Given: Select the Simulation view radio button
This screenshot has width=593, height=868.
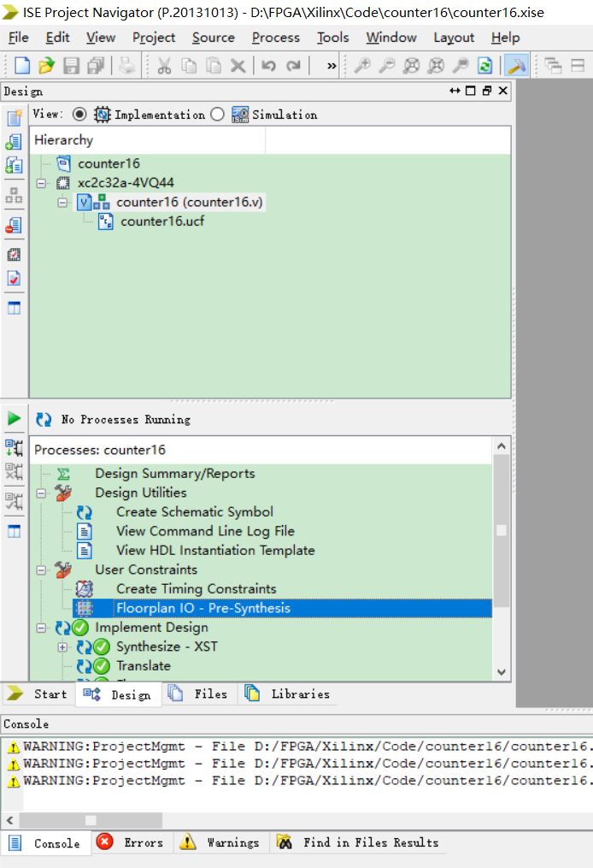Looking at the screenshot, I should [217, 114].
